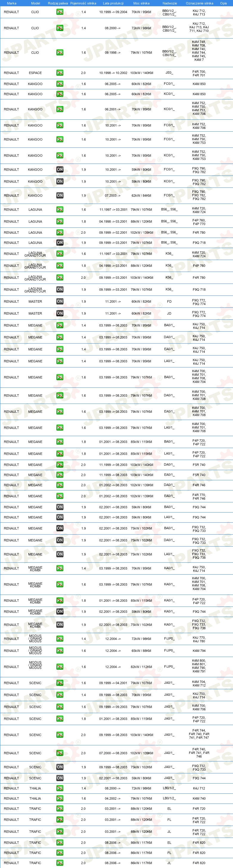
Task: Click petrol icon for KANGOO 06.2001 row
Action: click(x=60, y=109)
